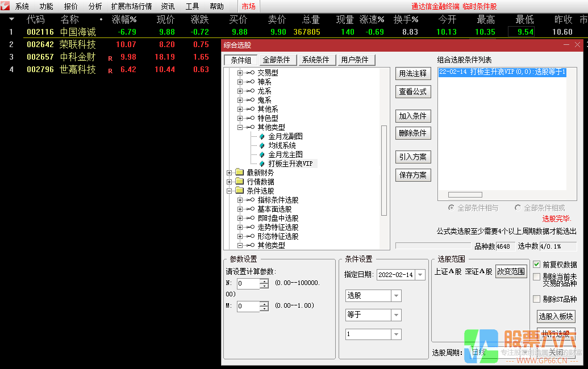The image size is (588, 369).
Task: Open the 等于 comparison dropdown
Action: (x=397, y=315)
